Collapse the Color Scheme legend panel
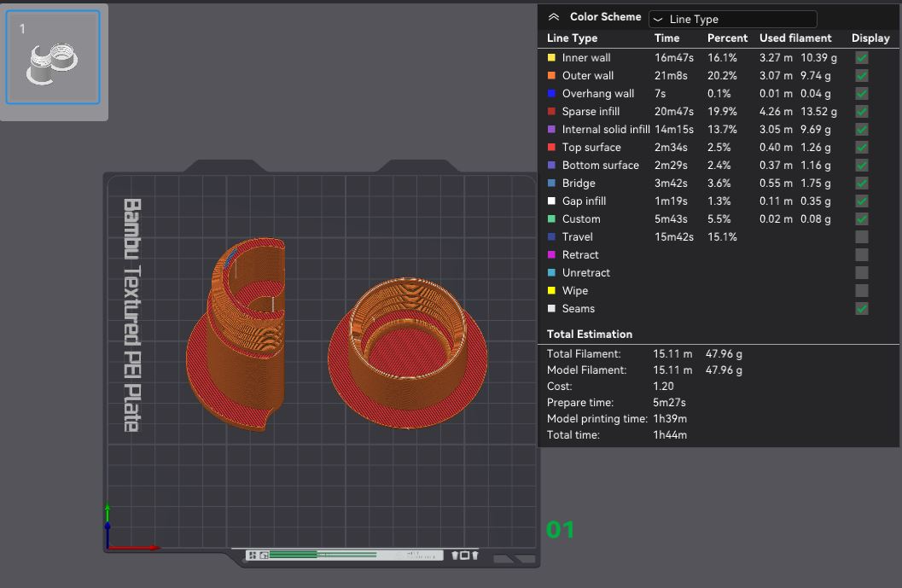The width and height of the screenshot is (902, 588). pyautogui.click(x=553, y=17)
